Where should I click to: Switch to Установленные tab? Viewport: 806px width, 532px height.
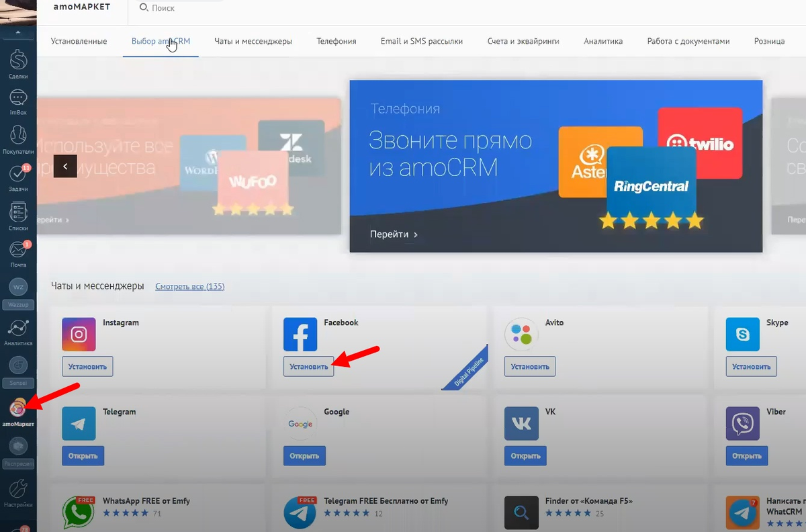click(x=79, y=42)
